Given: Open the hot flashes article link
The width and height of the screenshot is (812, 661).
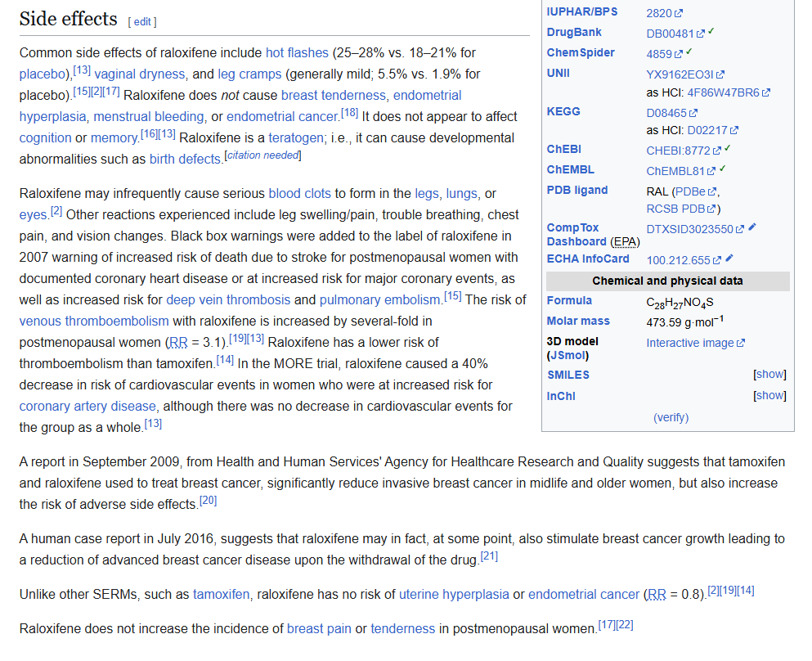Looking at the screenshot, I should point(297,53).
